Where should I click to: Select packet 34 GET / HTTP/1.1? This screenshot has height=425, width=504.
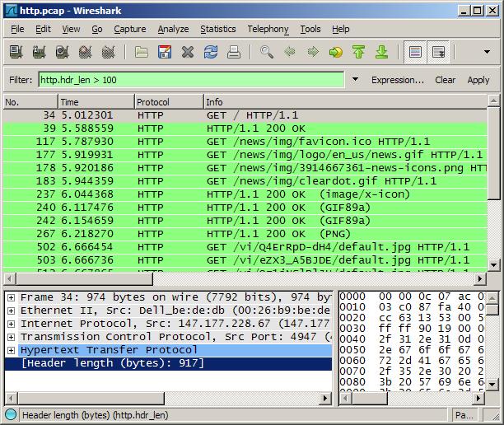coord(245,115)
